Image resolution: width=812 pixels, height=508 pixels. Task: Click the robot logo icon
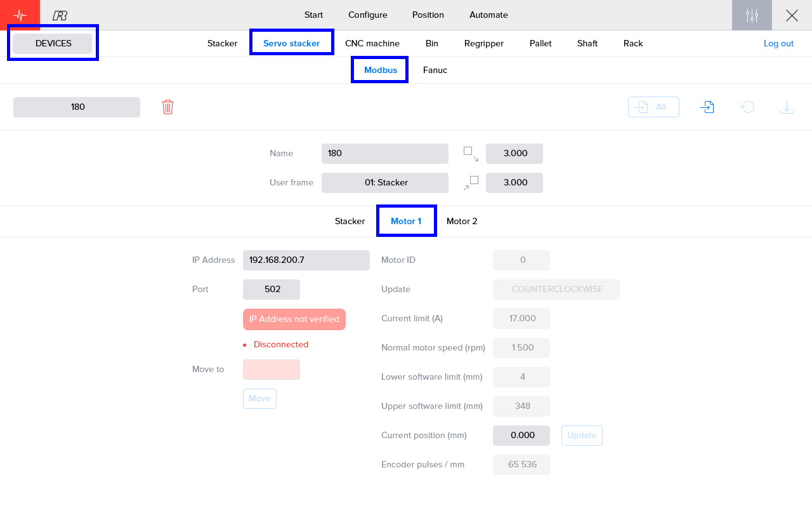pos(60,15)
